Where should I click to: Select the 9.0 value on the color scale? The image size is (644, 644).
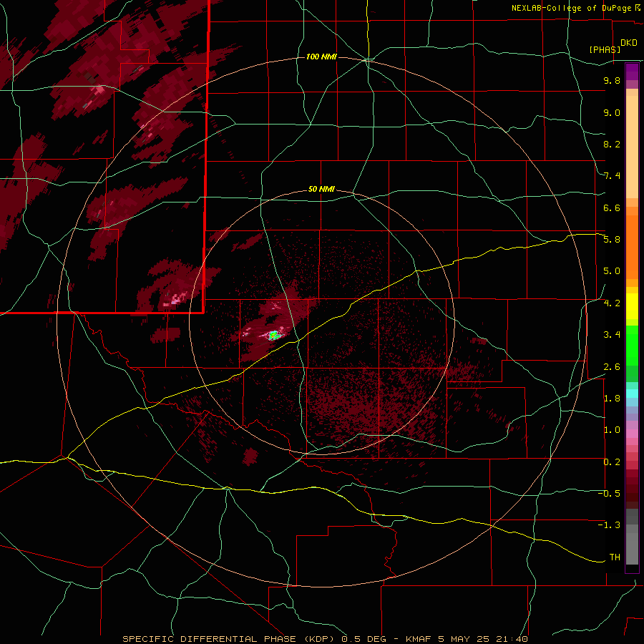click(612, 112)
